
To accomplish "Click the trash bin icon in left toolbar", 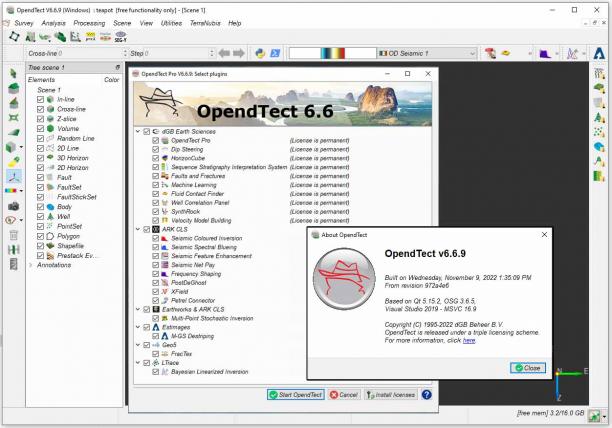I will coord(13,235).
